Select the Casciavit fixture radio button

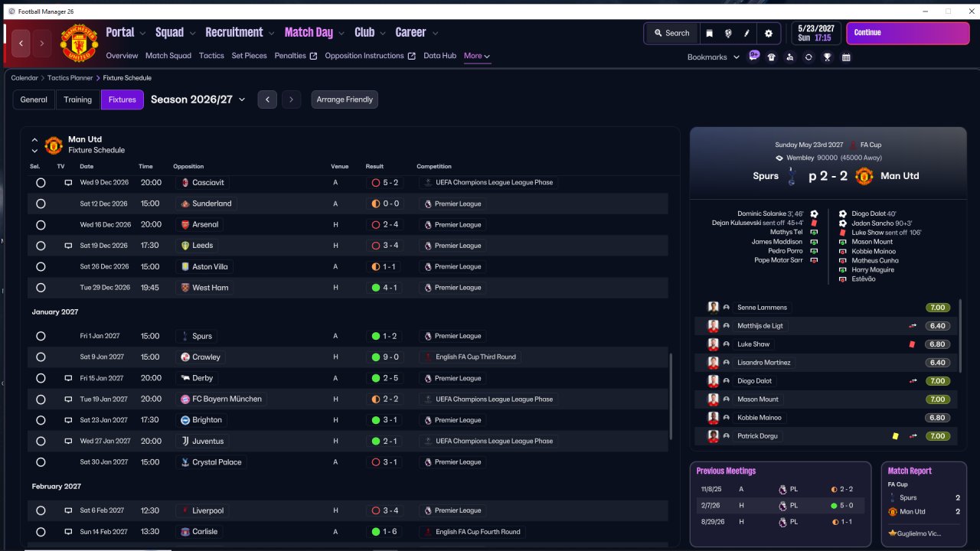coord(41,183)
